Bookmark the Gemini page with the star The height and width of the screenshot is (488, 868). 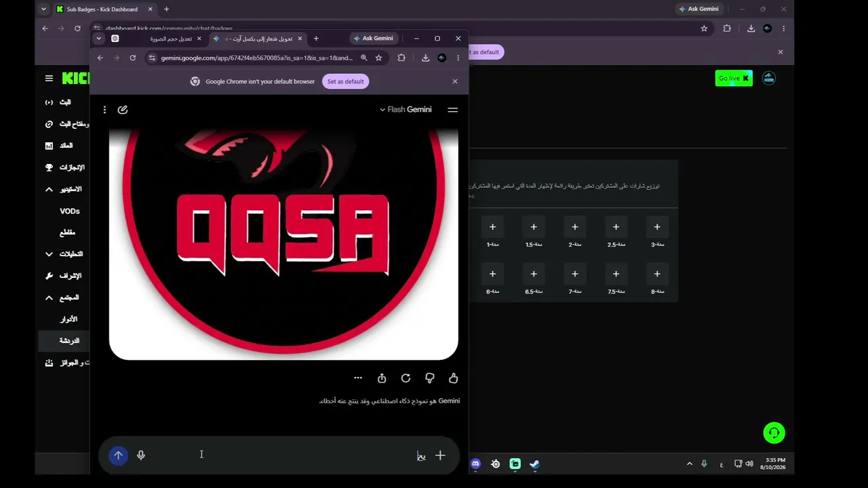tap(379, 58)
